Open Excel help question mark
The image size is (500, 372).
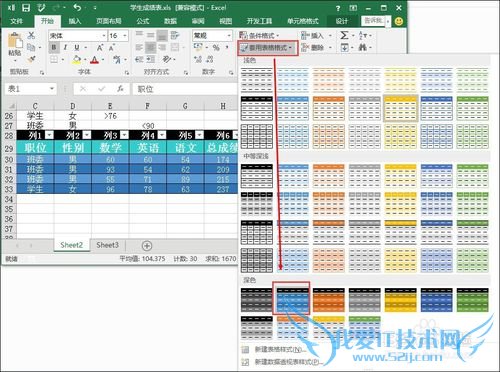(x=338, y=8)
